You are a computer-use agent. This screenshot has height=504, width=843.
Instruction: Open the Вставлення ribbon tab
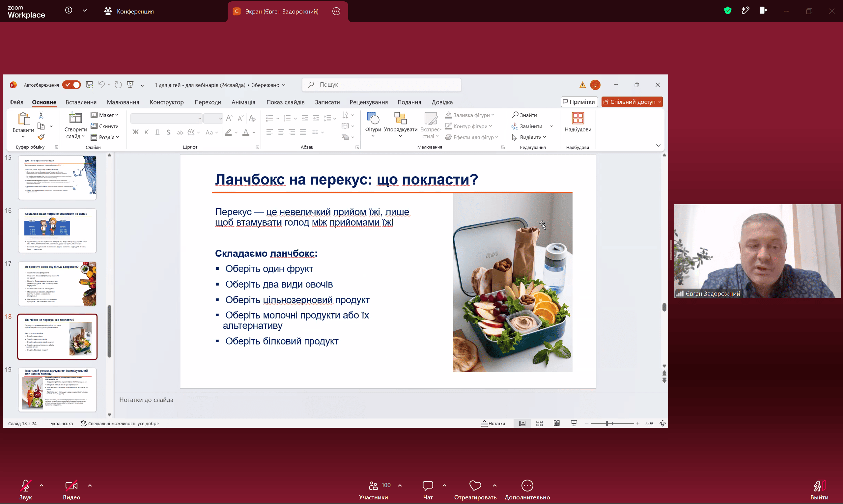tap(81, 102)
